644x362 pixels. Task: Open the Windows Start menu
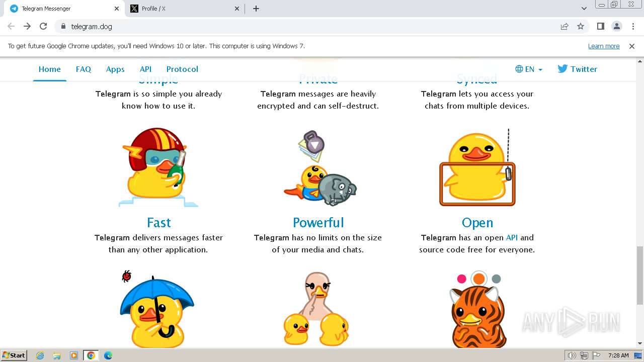14,355
